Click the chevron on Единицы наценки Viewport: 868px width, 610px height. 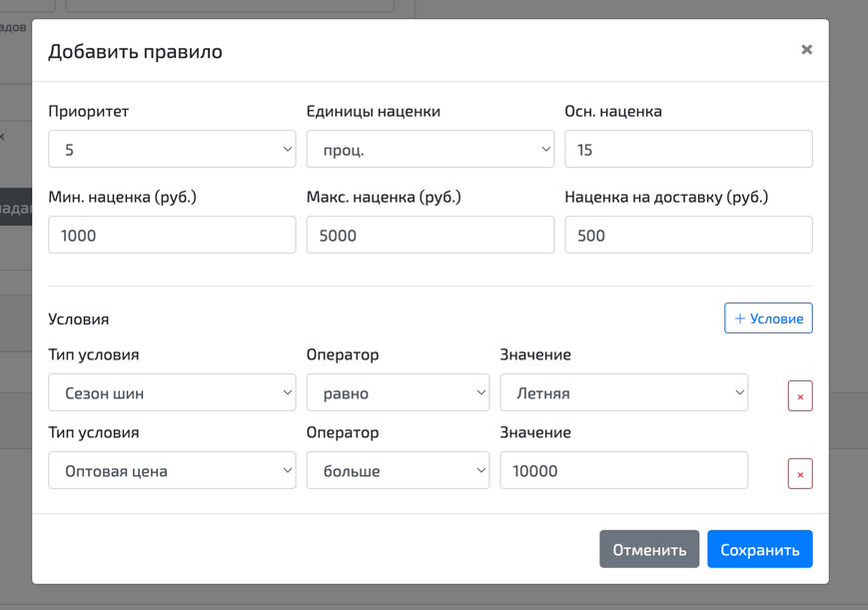(544, 148)
